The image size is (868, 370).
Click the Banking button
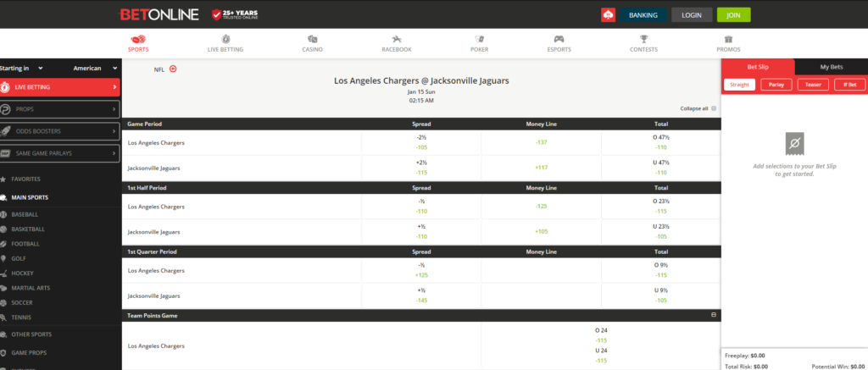[643, 15]
